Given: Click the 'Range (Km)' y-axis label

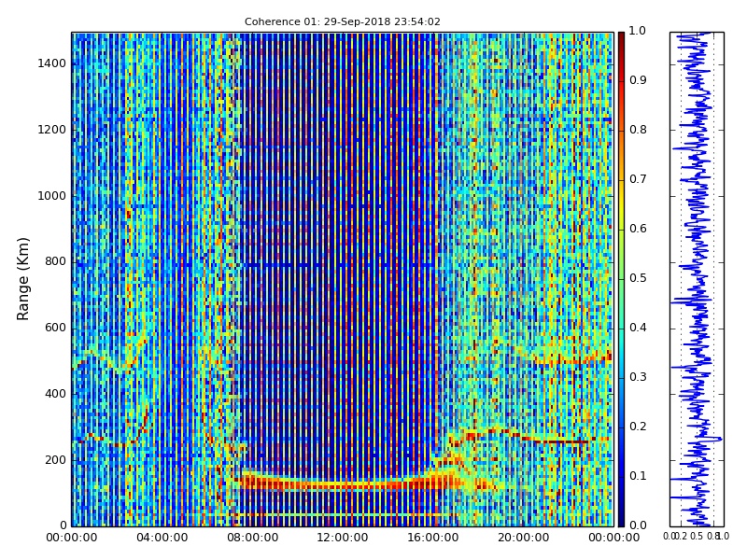Looking at the screenshot, I should coord(22,279).
